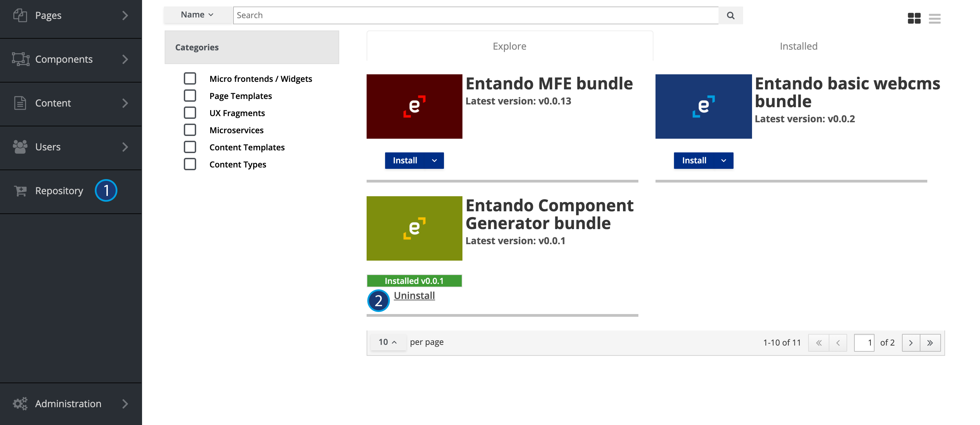980x425 pixels.
Task: Enable Micro frontends / Widgets checkbox
Action: tap(190, 78)
